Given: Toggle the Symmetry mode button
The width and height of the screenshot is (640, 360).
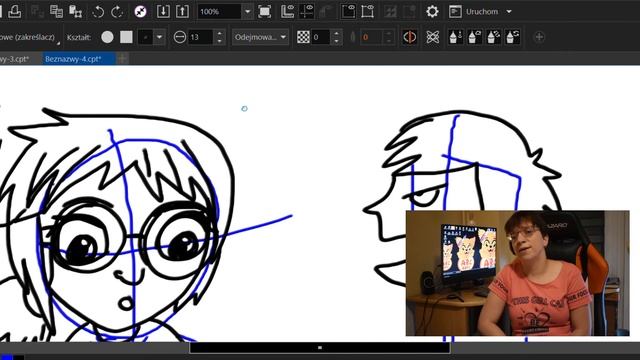Looking at the screenshot, I should point(410,37).
